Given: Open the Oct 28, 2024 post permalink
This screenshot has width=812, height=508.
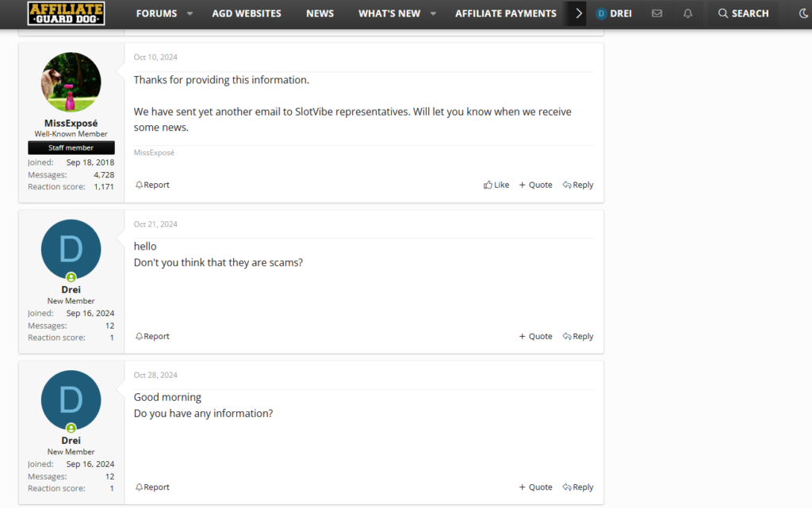Looking at the screenshot, I should click(x=155, y=375).
